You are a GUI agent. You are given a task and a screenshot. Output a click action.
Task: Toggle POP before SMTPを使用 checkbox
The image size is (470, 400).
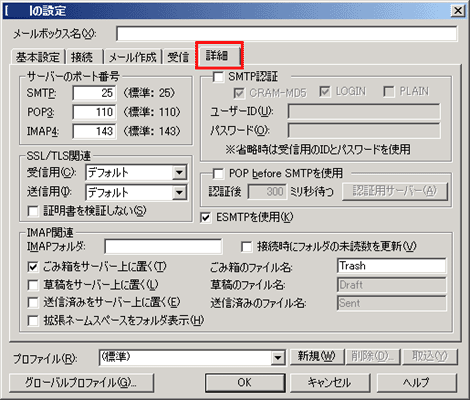pos(218,173)
